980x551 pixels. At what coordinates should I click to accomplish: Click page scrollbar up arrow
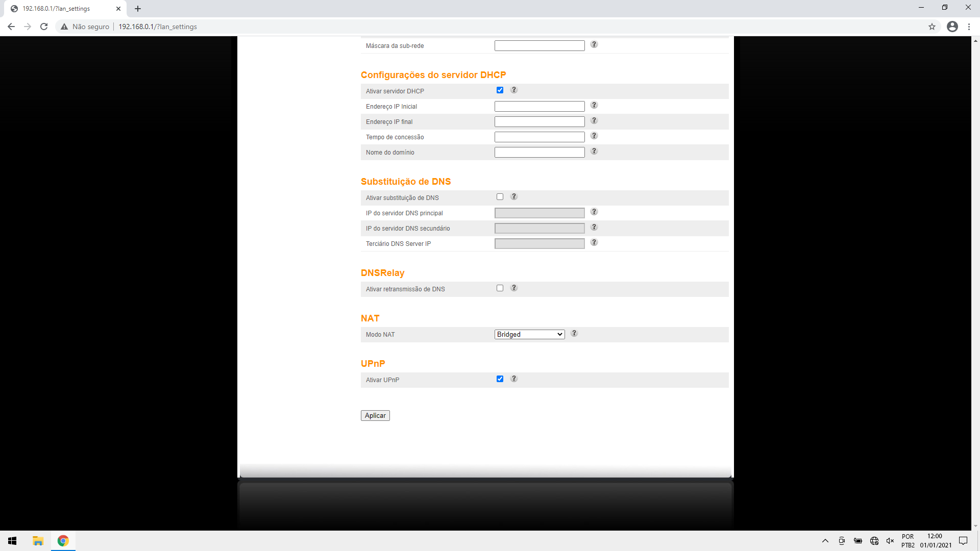(975, 40)
